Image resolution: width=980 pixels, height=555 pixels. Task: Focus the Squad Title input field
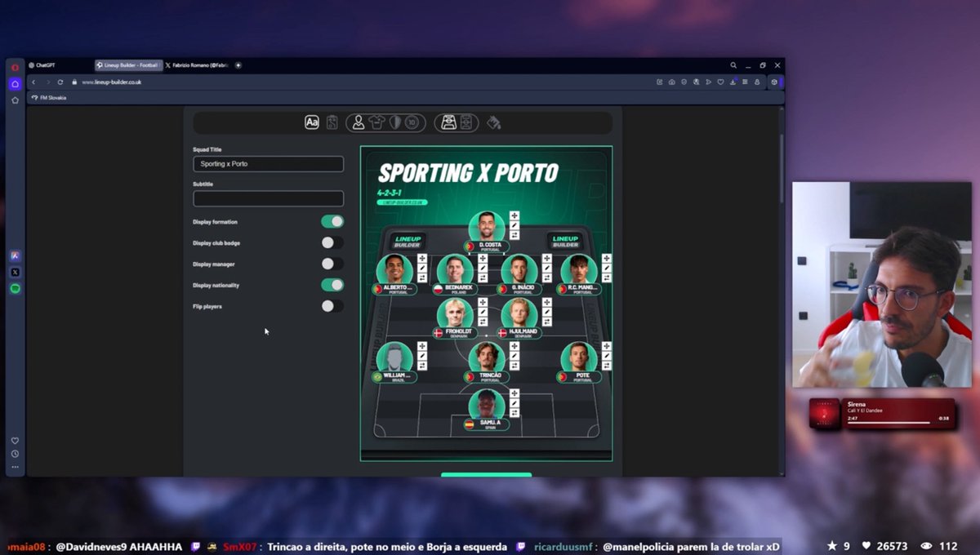point(268,164)
